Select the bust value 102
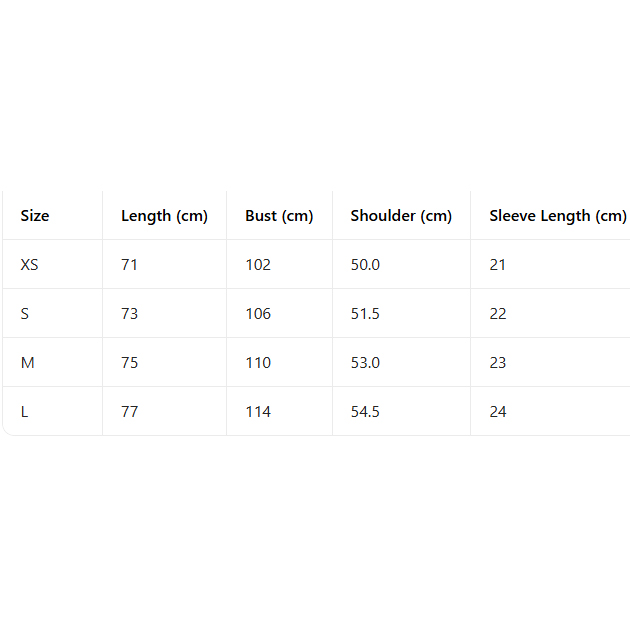Image resolution: width=630 pixels, height=629 pixels. (x=258, y=265)
